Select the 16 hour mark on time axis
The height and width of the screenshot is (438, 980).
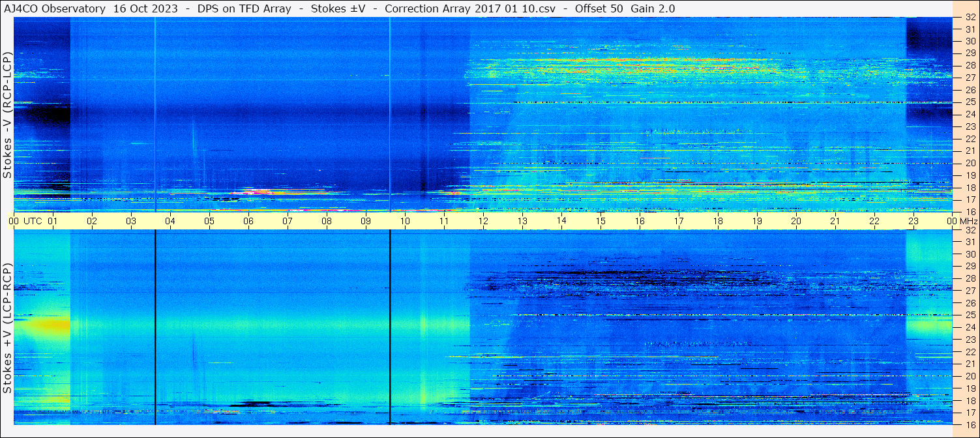tap(639, 221)
